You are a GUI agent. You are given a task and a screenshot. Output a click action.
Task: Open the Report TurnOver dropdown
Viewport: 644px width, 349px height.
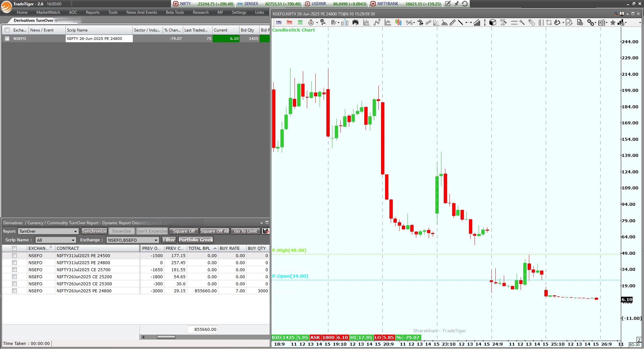[x=48, y=231]
